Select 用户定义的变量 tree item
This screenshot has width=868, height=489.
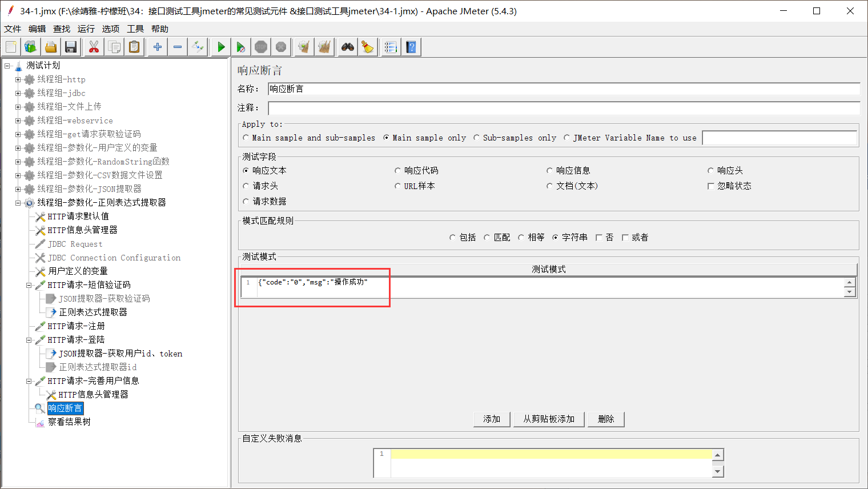point(78,271)
